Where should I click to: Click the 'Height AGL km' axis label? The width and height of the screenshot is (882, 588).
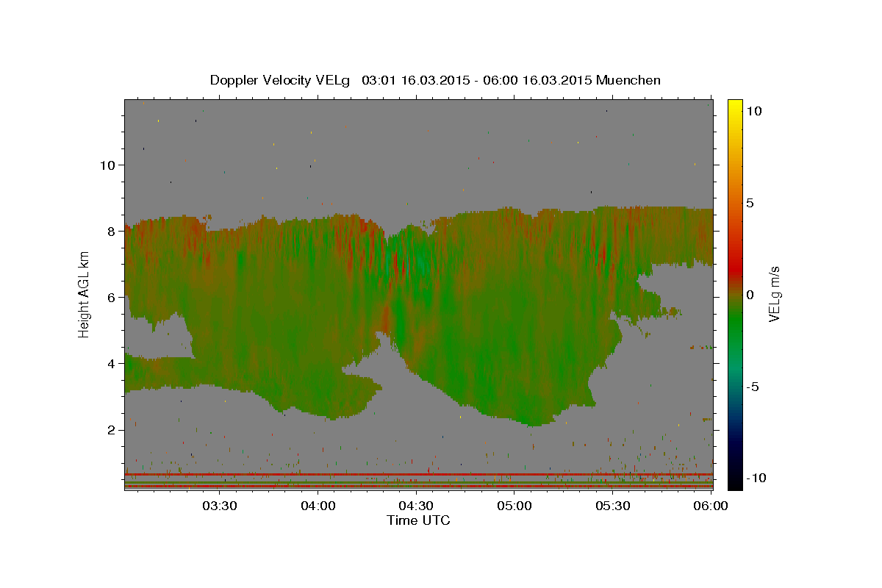pyautogui.click(x=84, y=294)
